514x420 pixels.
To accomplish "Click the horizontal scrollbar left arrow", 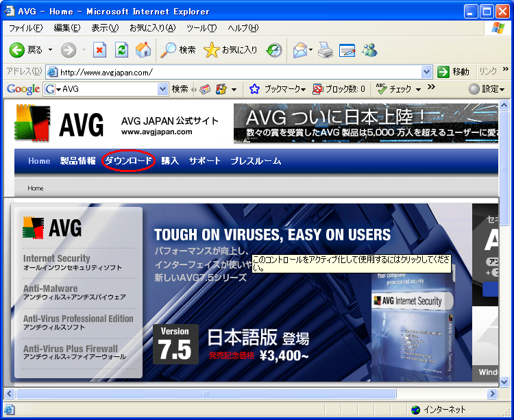I will tap(9, 393).
